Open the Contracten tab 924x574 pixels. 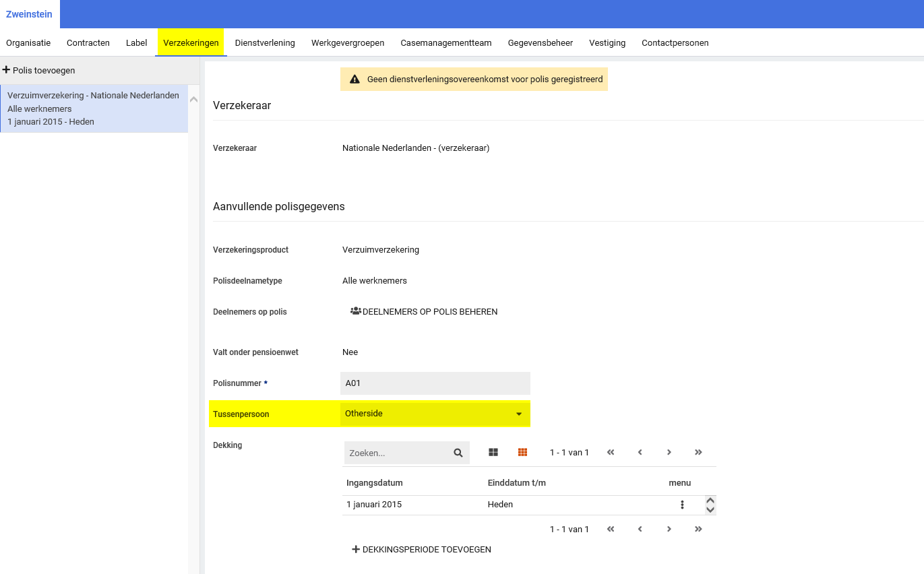88,43
